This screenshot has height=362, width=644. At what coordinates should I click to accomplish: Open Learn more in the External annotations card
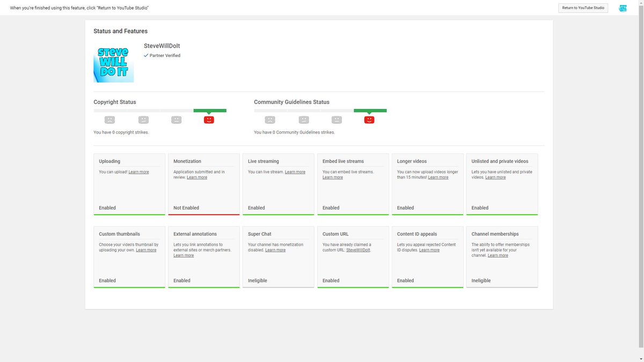coord(184,256)
